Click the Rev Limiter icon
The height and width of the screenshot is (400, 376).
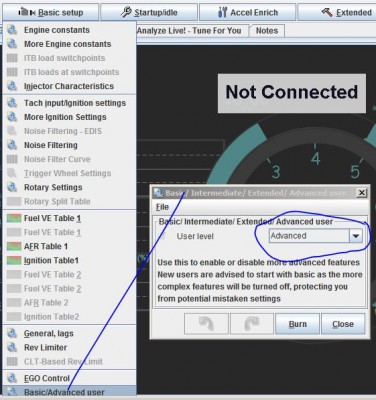[x=12, y=347]
